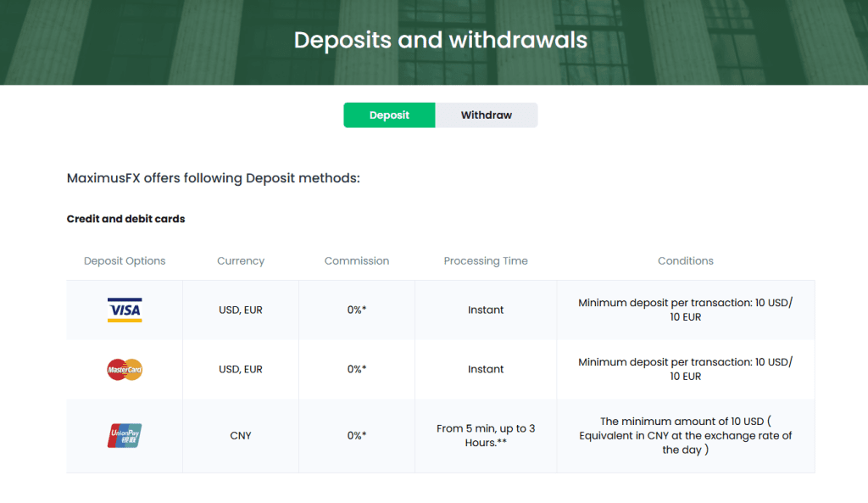Select the Deposit tab

389,115
